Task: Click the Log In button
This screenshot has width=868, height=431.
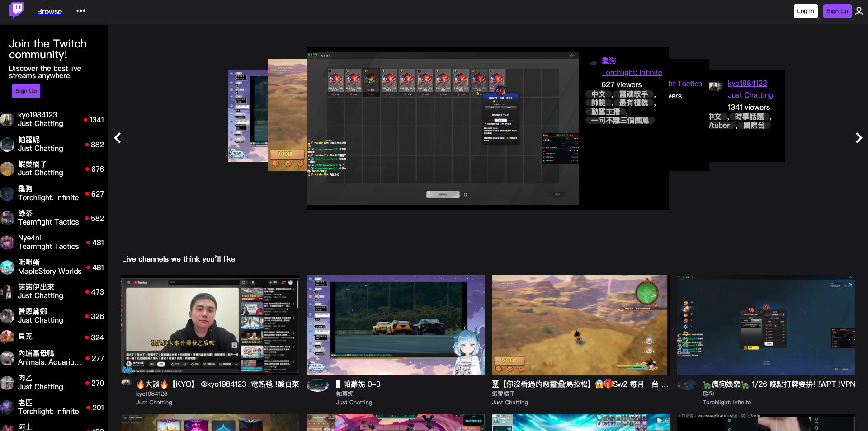Action: (806, 11)
